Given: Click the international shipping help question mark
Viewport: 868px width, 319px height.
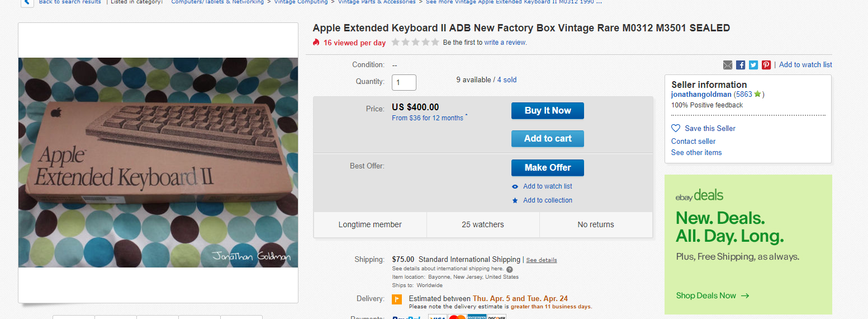Looking at the screenshot, I should (x=510, y=269).
